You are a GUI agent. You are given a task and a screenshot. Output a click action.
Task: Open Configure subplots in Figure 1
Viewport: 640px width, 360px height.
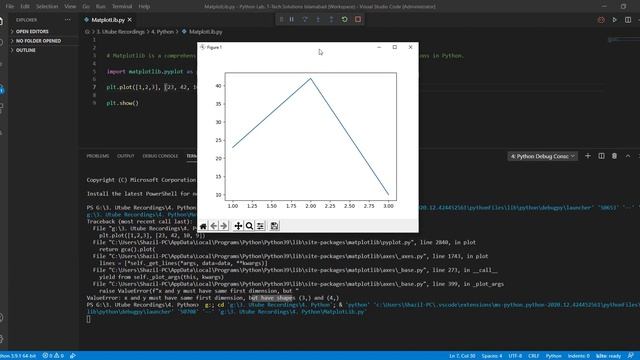pyautogui.click(x=260, y=226)
